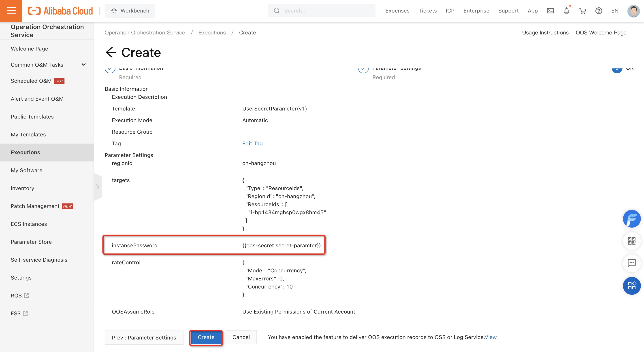Change language with EN selector
Image resolution: width=644 pixels, height=352 pixels.
(614, 11)
